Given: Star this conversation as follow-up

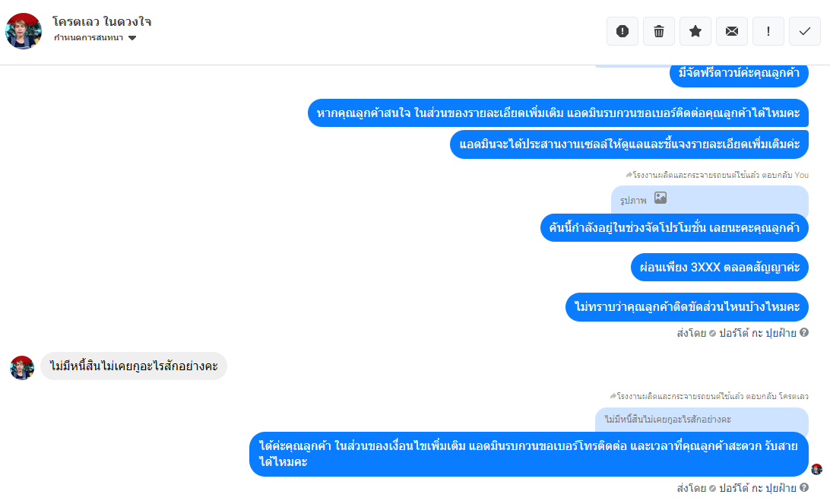Looking at the screenshot, I should [695, 31].
